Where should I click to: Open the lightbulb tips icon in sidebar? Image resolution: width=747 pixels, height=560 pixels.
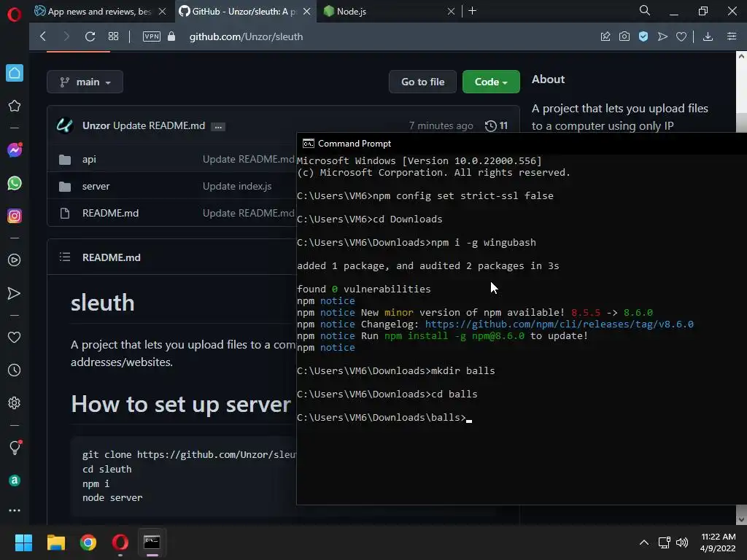(x=15, y=447)
